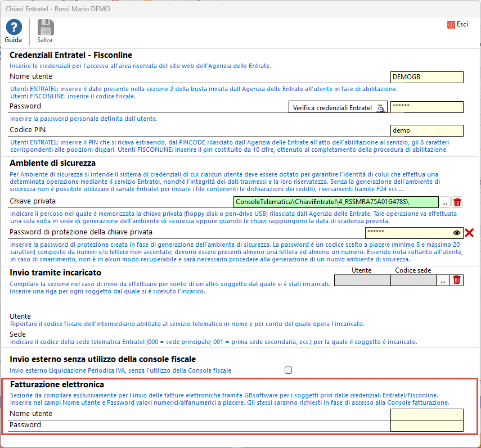Open the Guida help icon
Viewport: 481px width, 448px height.
pos(14,28)
